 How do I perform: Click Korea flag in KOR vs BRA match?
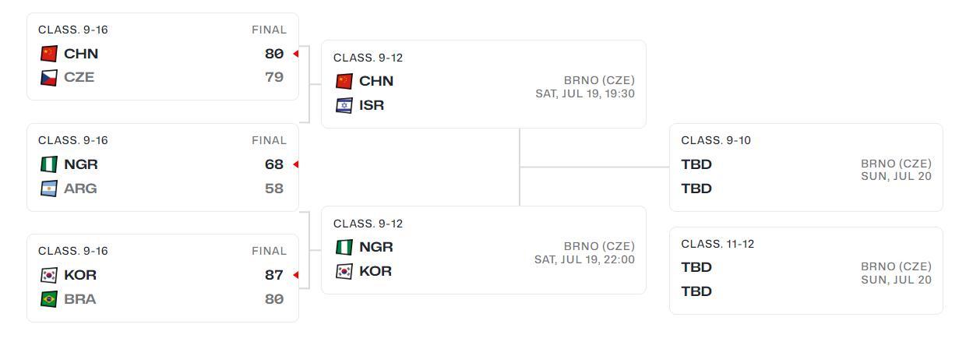[49, 275]
